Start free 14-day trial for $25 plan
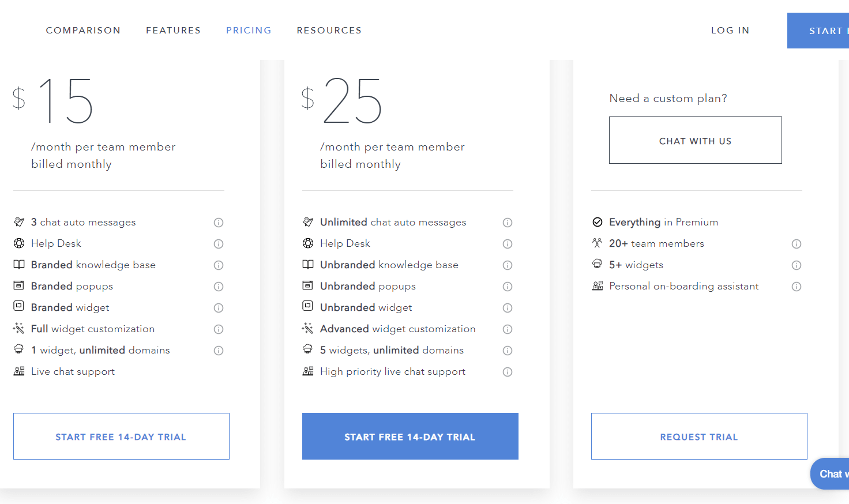This screenshot has height=504, width=849. click(x=410, y=437)
